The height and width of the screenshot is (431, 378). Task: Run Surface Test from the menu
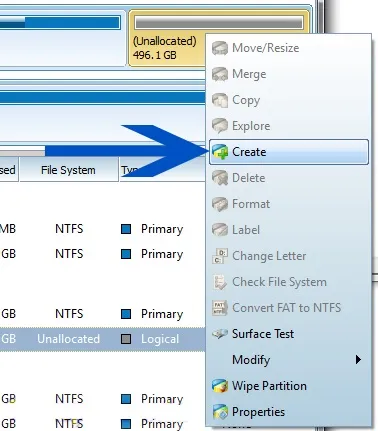pos(289,334)
